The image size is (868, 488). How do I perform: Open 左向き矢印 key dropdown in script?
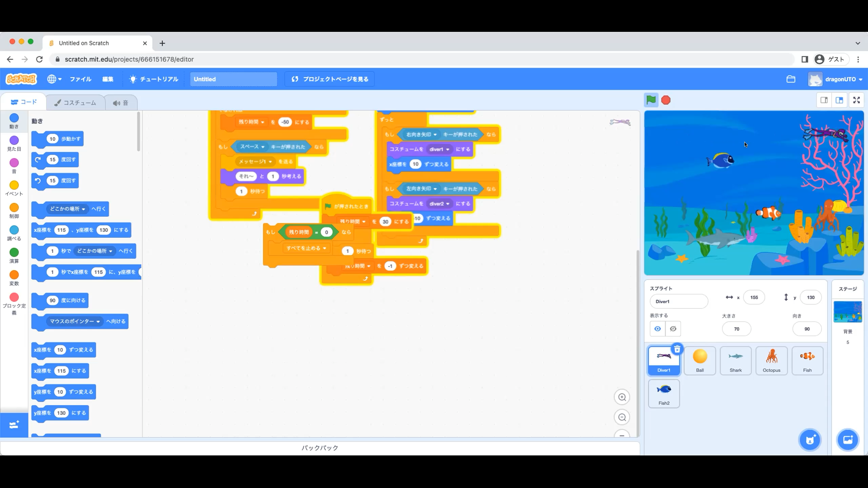[421, 188]
